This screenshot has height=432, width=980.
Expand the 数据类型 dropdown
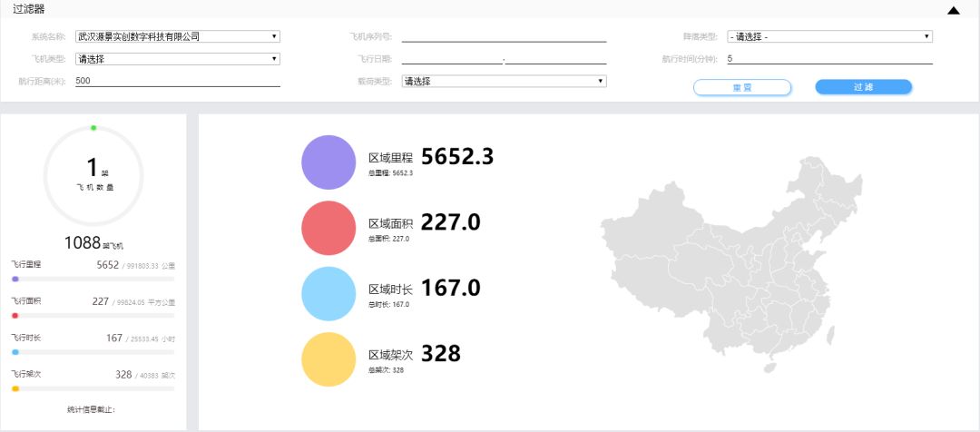coord(504,81)
